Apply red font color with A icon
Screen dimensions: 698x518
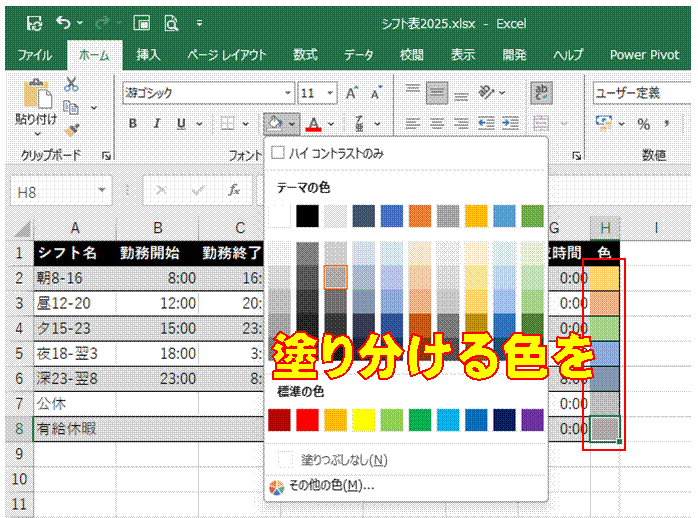314,124
